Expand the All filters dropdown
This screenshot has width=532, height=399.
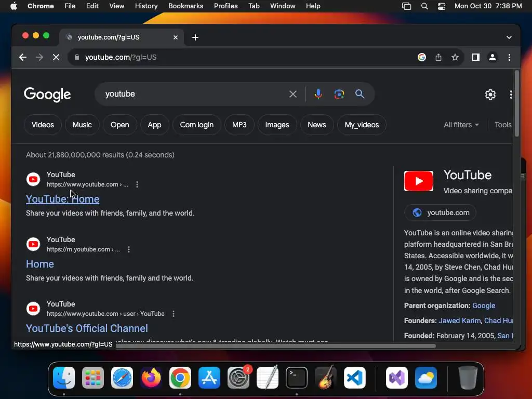461,125
